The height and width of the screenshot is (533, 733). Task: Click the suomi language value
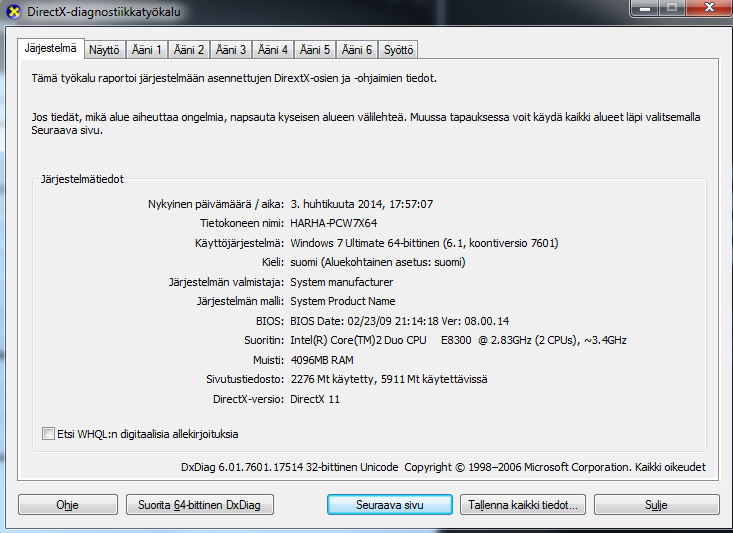pyautogui.click(x=378, y=262)
